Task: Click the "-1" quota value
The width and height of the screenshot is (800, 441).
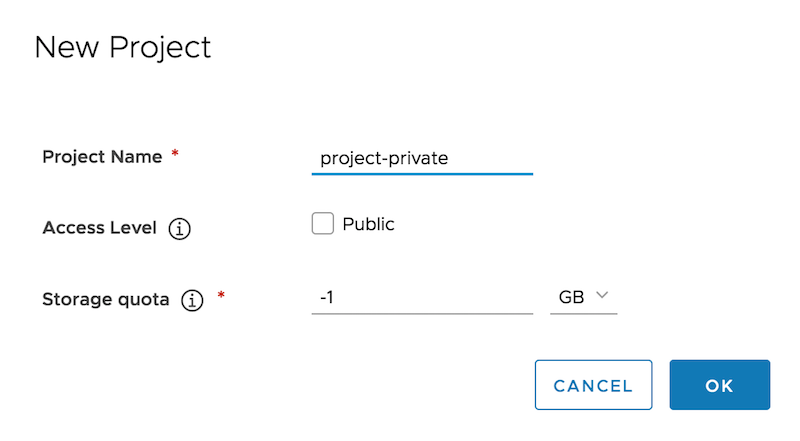Action: (x=326, y=298)
